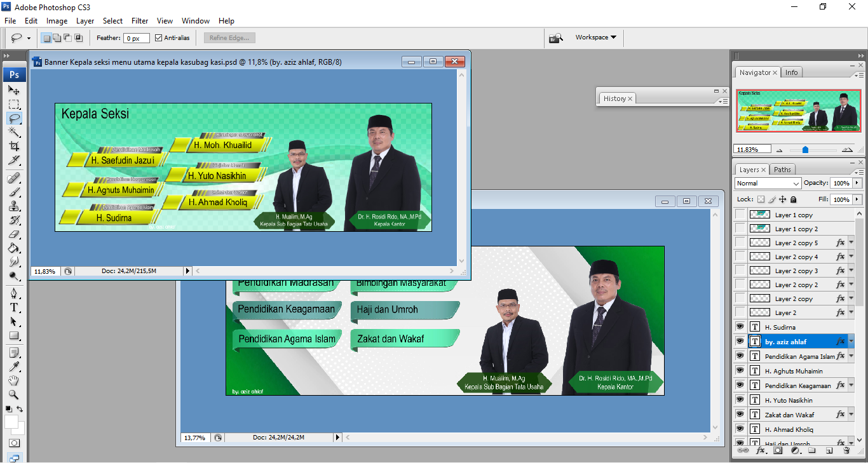Switch to the Paths tab

click(783, 170)
